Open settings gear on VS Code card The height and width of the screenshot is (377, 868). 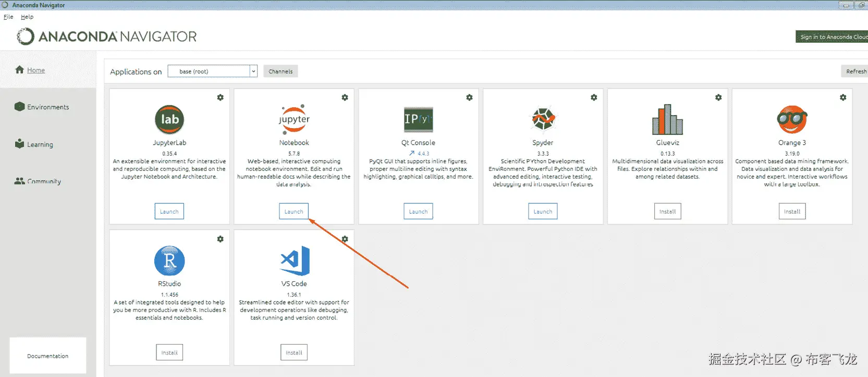coord(345,239)
